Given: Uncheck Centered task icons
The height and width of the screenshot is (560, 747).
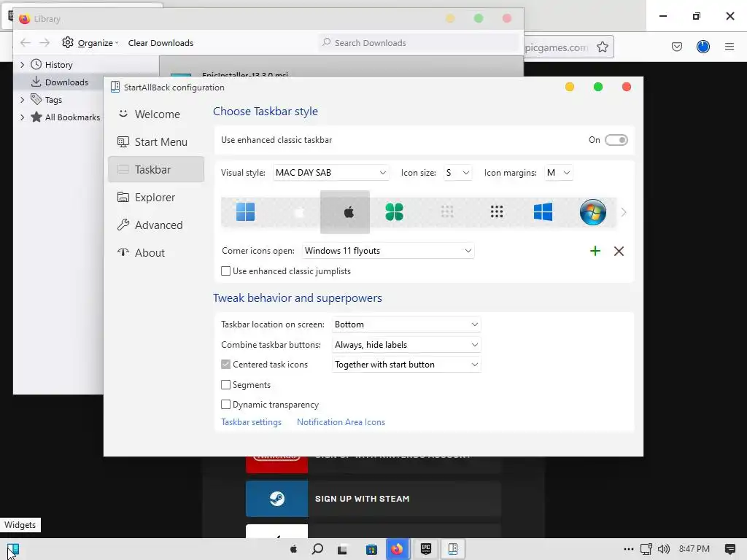Looking at the screenshot, I should point(226,365).
